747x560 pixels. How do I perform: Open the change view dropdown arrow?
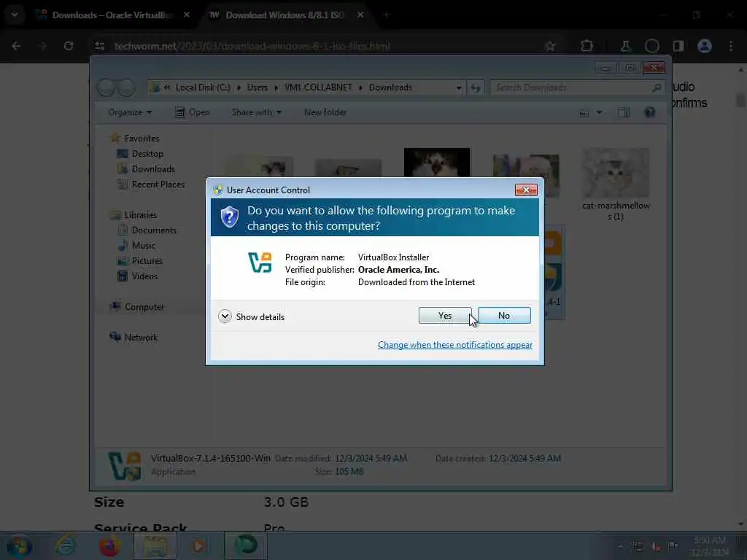(600, 113)
